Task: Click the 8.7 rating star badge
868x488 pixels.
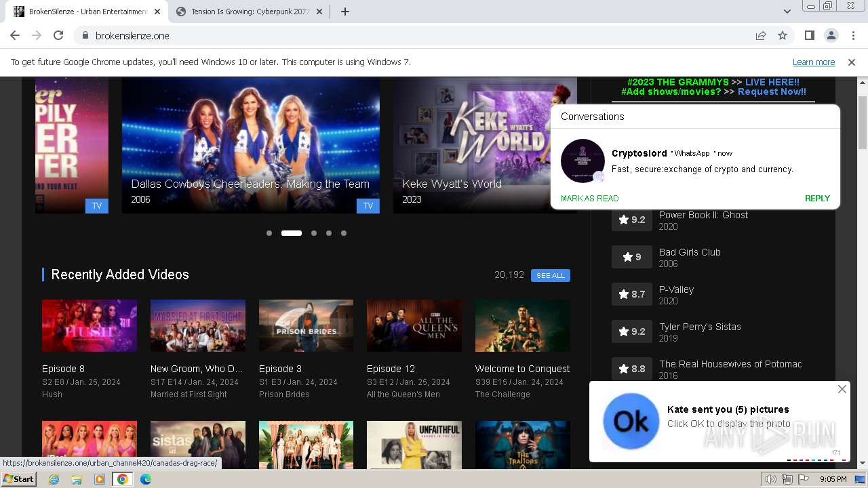Action: coord(632,294)
